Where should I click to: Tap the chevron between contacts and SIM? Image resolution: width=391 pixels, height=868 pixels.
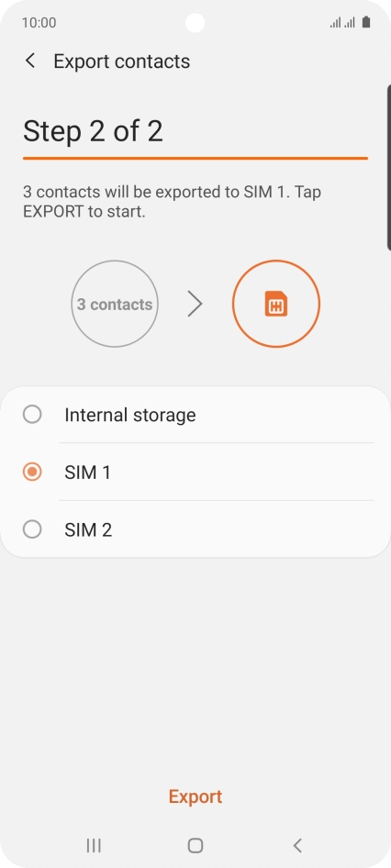point(195,304)
